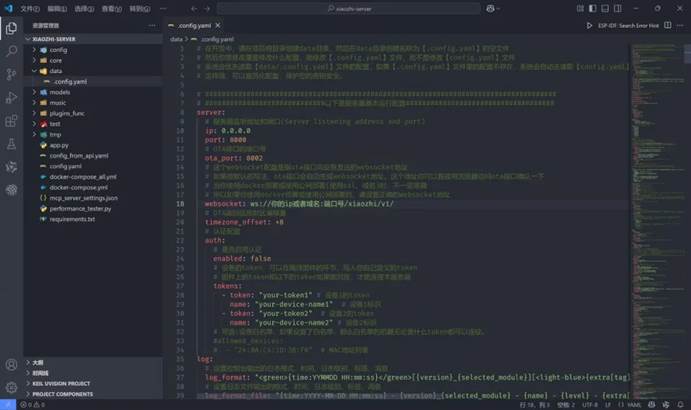Place cursor on websocket line 18
The image size is (691, 410).
[x=299, y=204]
